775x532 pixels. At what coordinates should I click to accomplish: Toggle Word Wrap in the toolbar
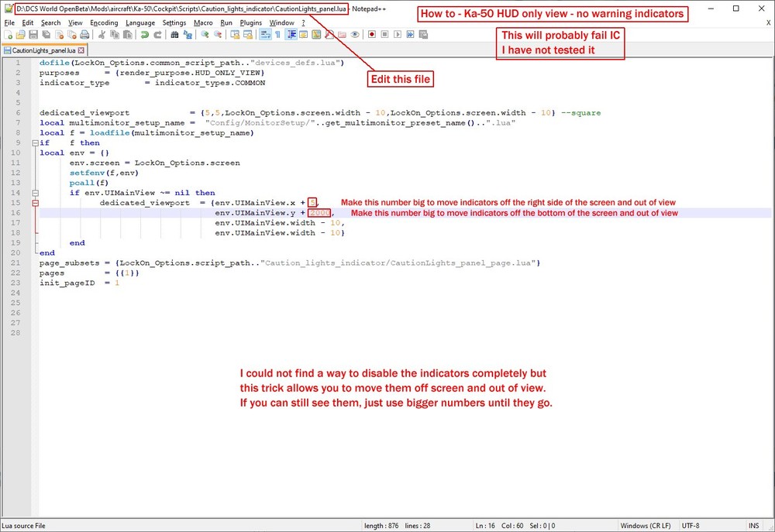[265, 35]
